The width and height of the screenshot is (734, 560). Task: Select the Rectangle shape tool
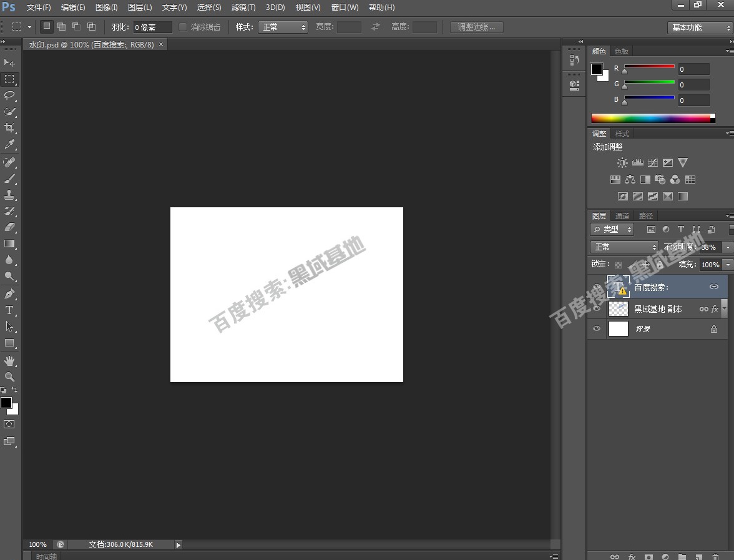coord(9,343)
